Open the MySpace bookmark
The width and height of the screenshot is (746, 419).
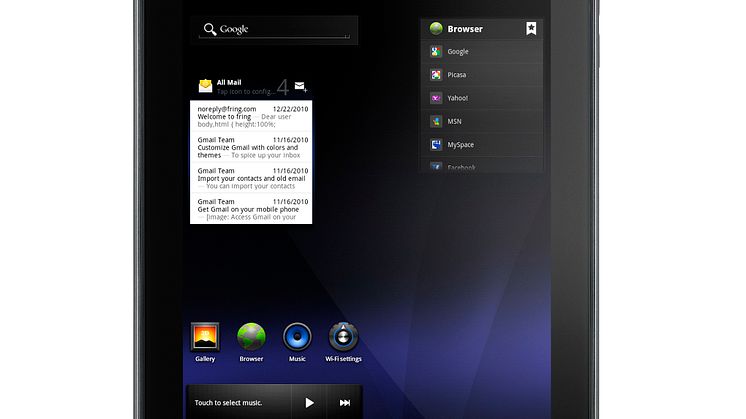pyautogui.click(x=482, y=145)
